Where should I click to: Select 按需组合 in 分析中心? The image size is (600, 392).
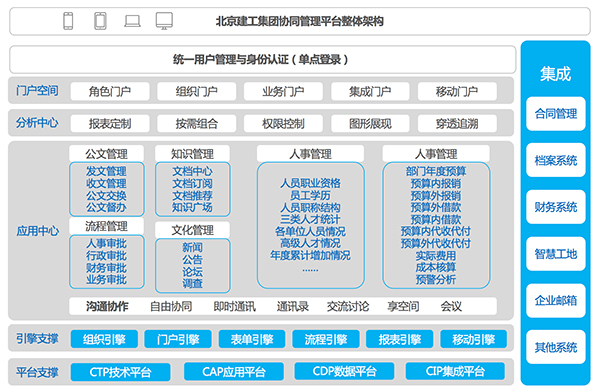[196, 124]
